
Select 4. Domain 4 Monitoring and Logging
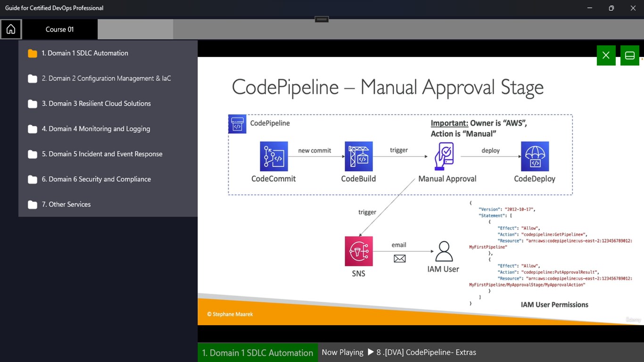point(96,129)
